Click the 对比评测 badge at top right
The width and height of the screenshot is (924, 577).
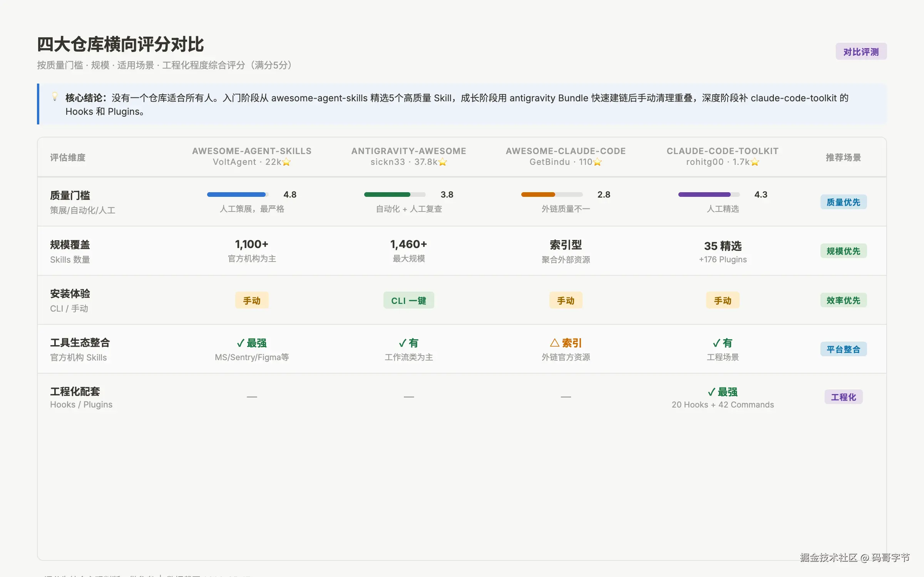tap(861, 52)
